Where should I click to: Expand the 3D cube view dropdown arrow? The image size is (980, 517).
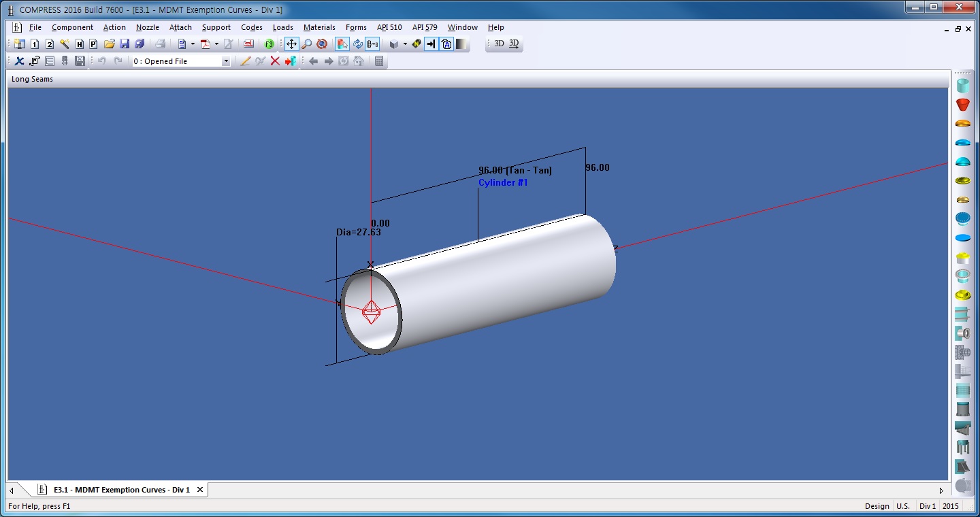point(405,44)
